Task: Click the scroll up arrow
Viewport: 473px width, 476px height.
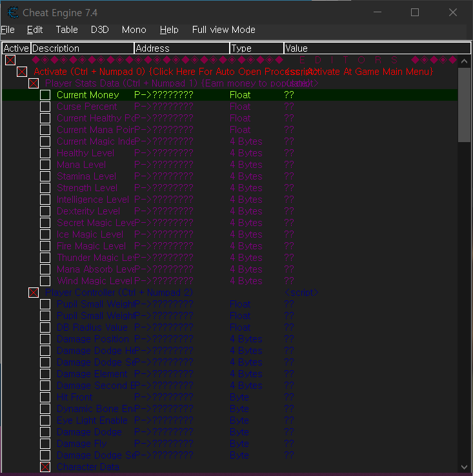Action: pos(464,61)
